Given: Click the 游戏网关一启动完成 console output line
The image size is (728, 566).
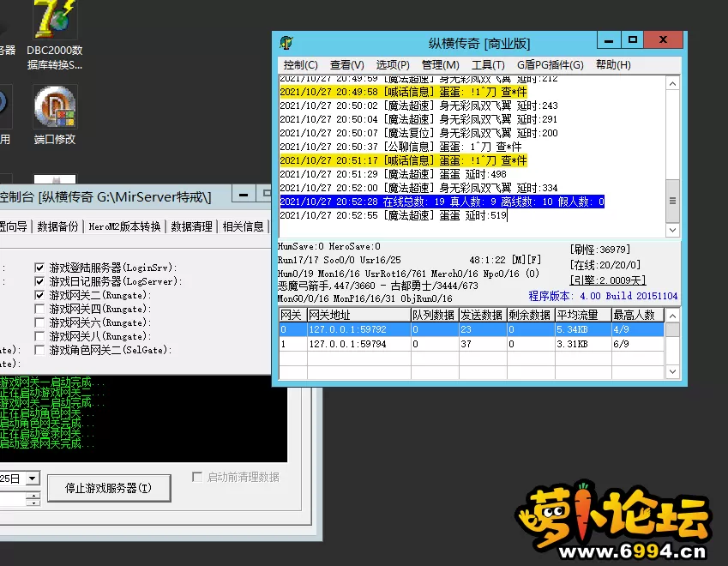Looking at the screenshot, I should [x=52, y=382].
